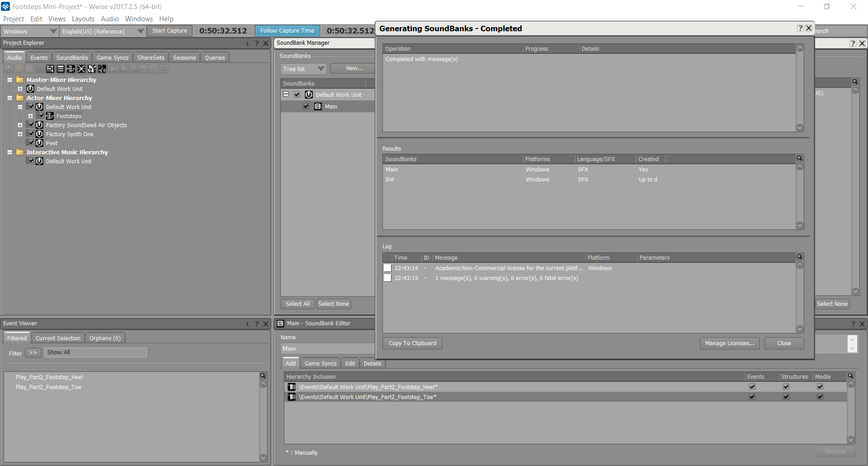Open help for Event Viewer panel
This screenshot has height=466, width=868.
point(256,324)
